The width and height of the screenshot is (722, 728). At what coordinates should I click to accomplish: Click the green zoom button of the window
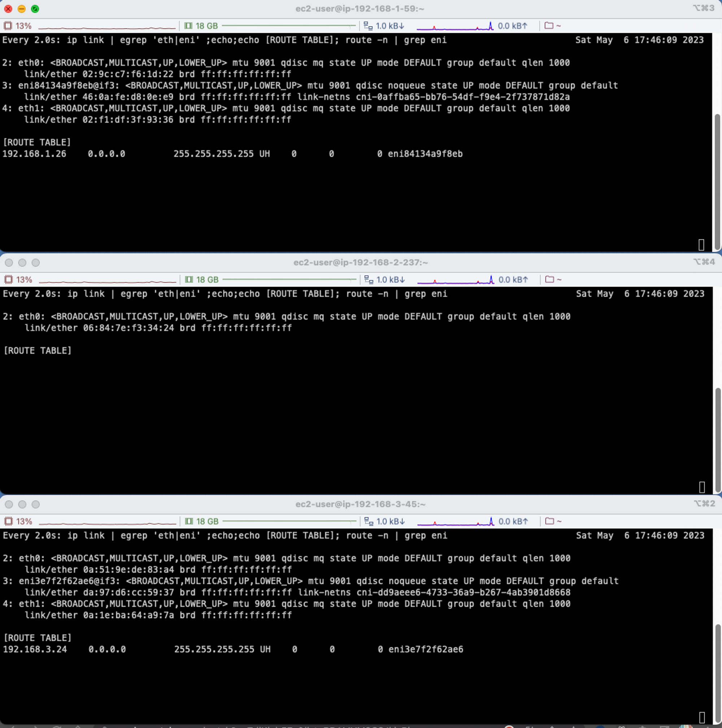35,9
